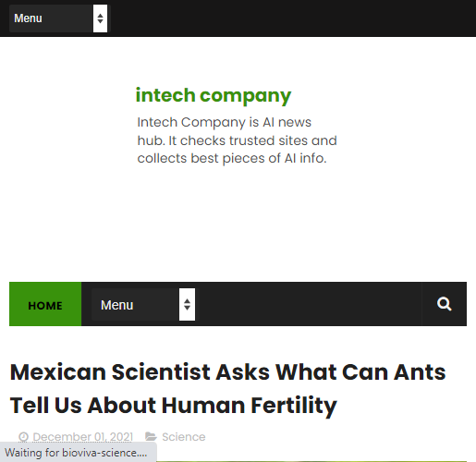Click the clock icon next to the post date

click(23, 437)
